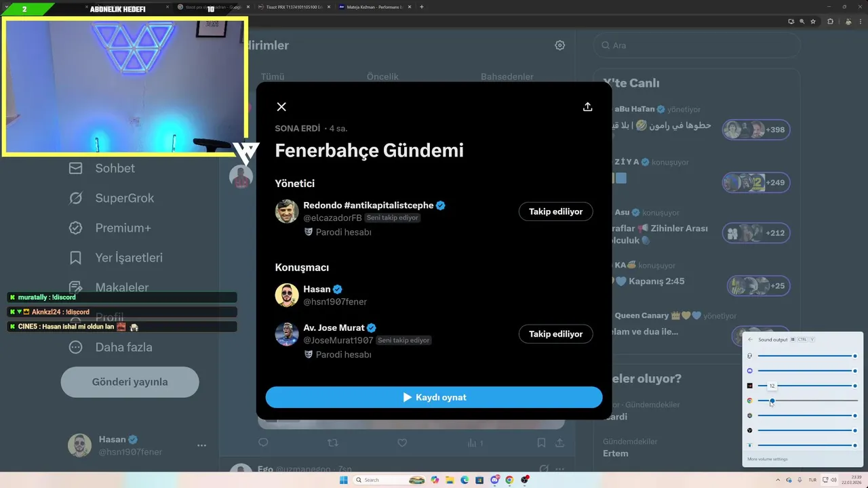Click the Gönderi yayınla button

click(130, 382)
